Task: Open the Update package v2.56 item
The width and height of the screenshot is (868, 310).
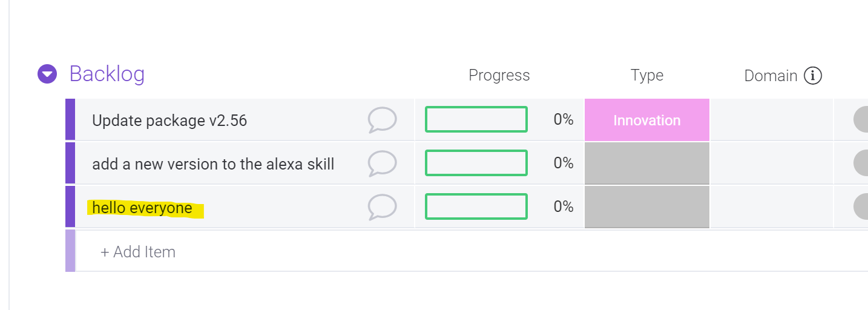Action: click(169, 120)
